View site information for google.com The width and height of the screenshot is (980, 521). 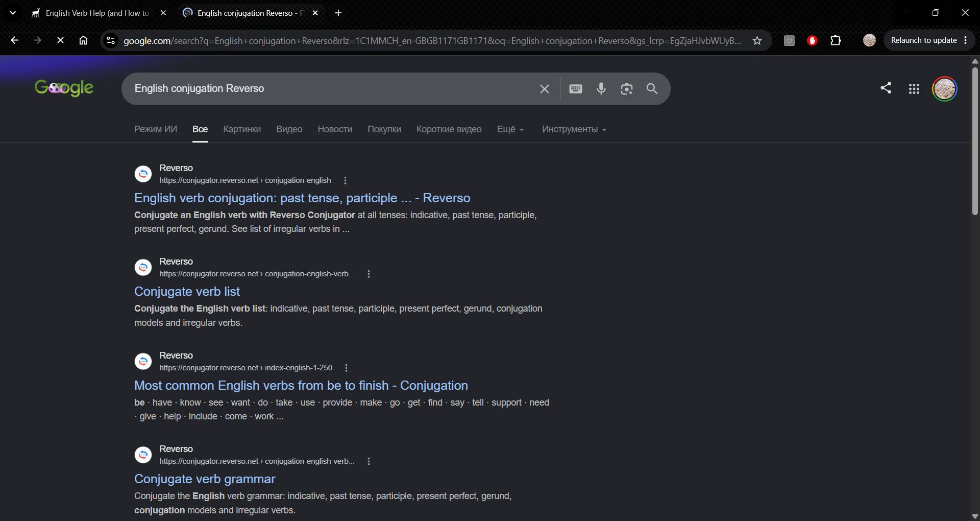[111, 40]
